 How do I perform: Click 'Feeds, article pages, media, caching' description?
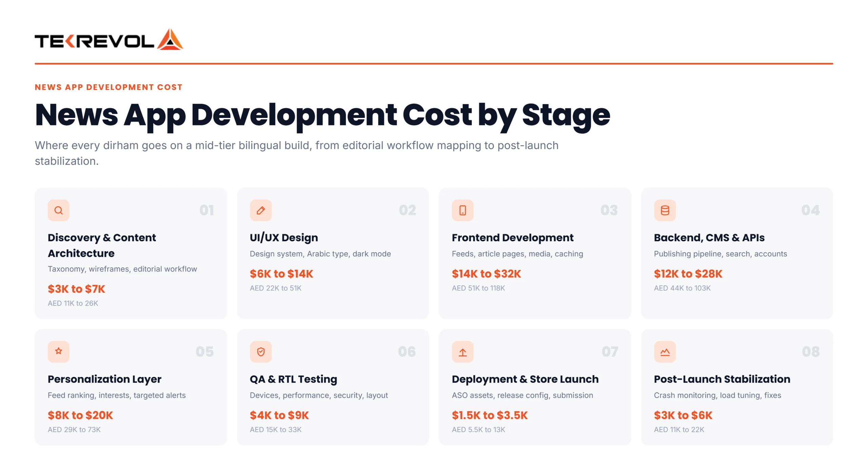[x=517, y=254]
